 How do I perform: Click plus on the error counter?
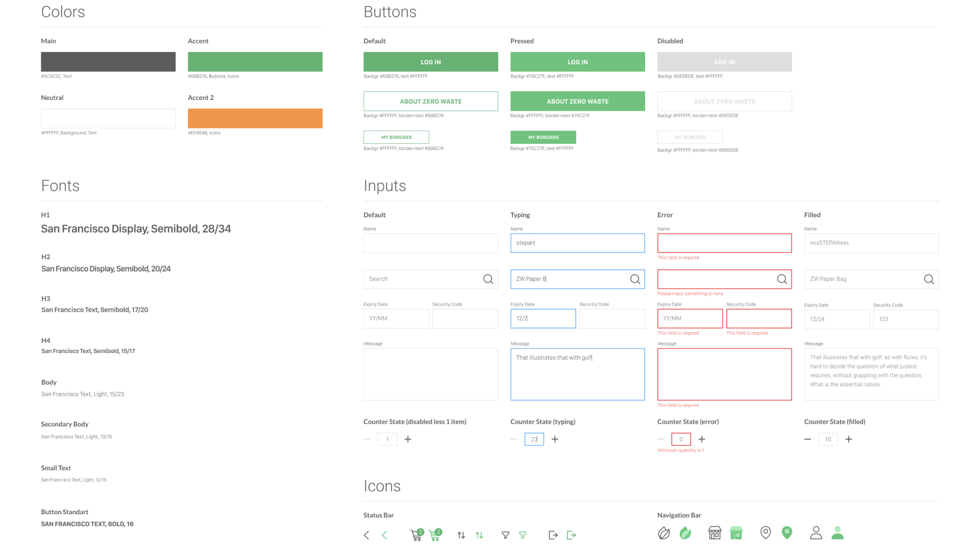pyautogui.click(x=702, y=439)
